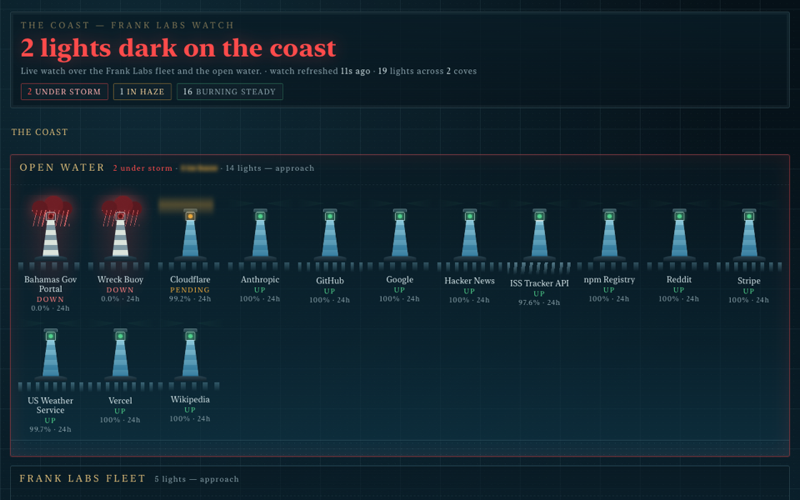
Task: Select the Wreck Buoy stormy lighthouse
Action: coord(120,230)
